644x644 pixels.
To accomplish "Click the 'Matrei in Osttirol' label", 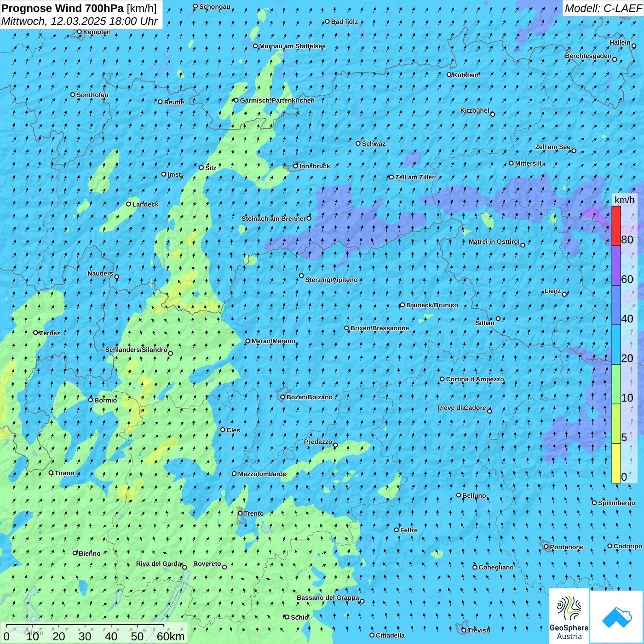I will point(494,241).
